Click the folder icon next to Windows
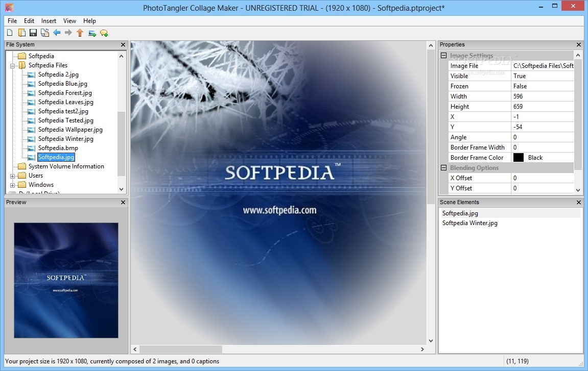The image size is (588, 371). pos(22,185)
